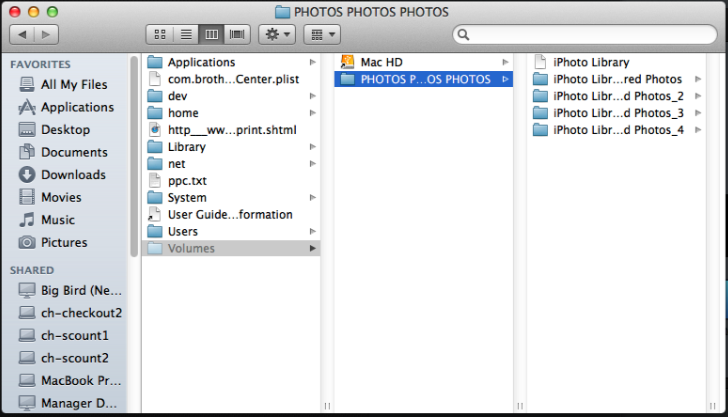This screenshot has width=728, height=417.
Task: Click the PHOTOS PHOTOS PHOTOS window title
Action: point(371,12)
